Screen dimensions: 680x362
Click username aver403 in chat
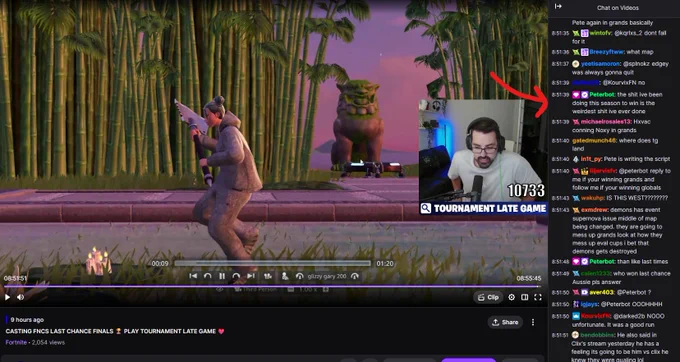point(602,293)
